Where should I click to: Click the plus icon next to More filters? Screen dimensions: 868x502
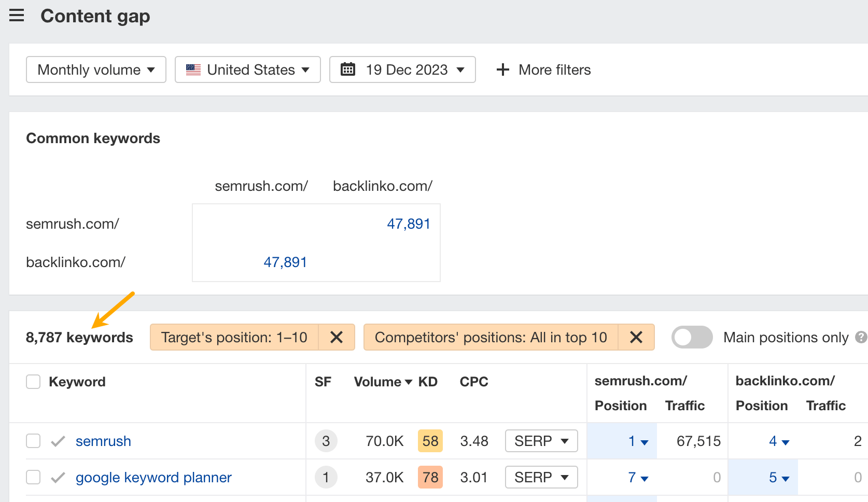coord(502,69)
